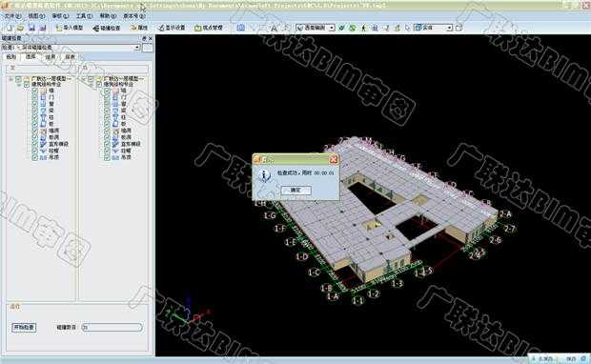Select the walking figure toolbar icon
Screen dimensions: 591x364
[x=364, y=28]
